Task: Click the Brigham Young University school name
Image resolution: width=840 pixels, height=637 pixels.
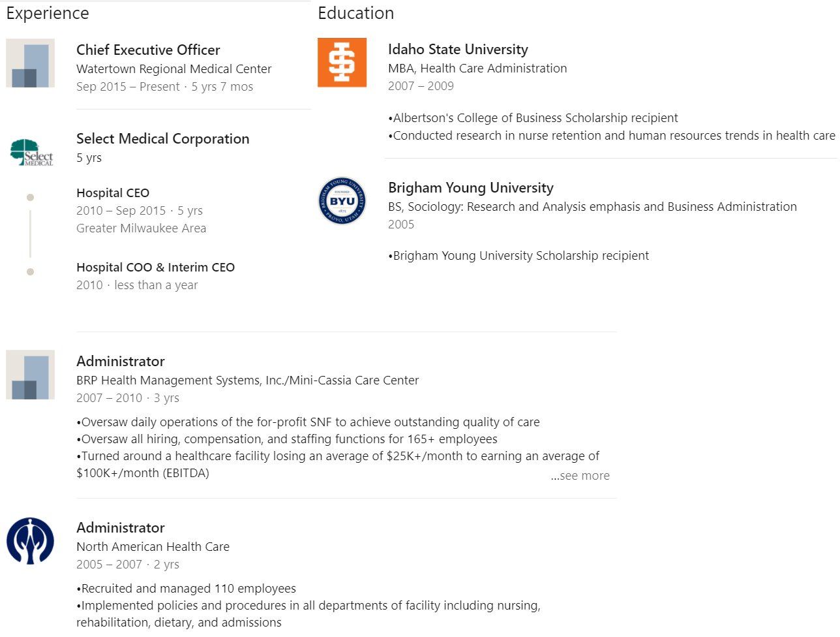Action: coord(471,187)
